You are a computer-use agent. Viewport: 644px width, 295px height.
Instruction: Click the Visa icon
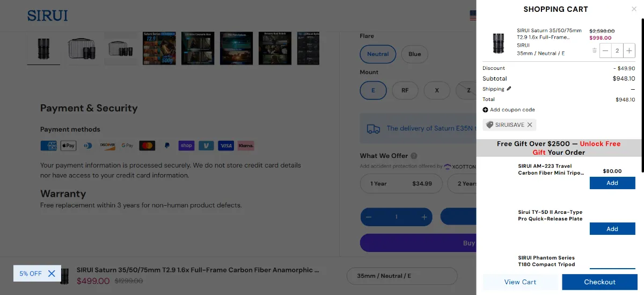pos(226,146)
